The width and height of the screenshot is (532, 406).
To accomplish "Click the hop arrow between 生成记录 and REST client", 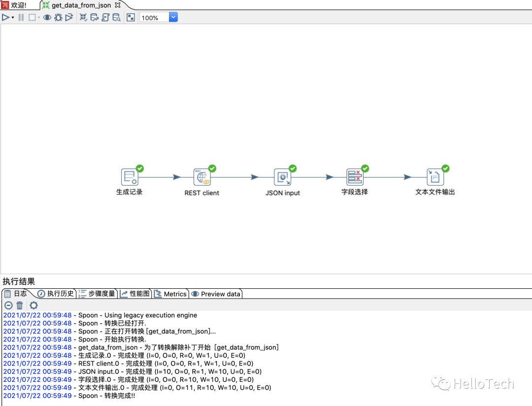I will (x=176, y=177).
